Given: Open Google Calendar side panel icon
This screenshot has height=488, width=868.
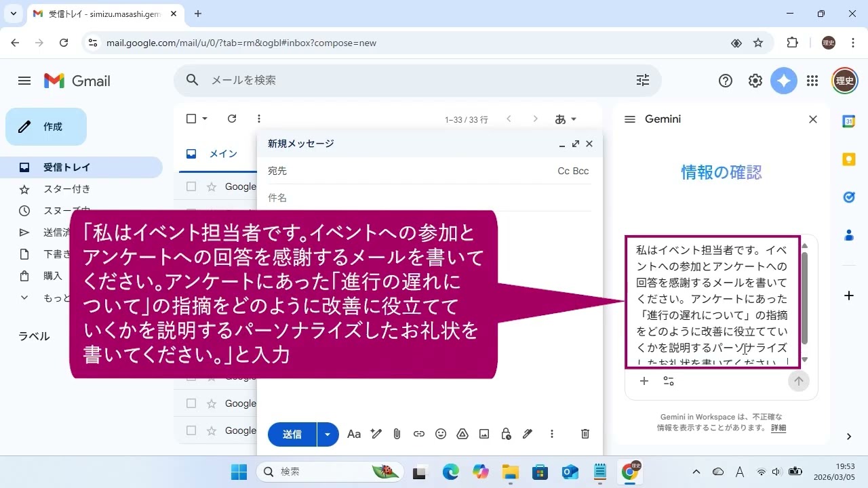Looking at the screenshot, I should pyautogui.click(x=848, y=121).
